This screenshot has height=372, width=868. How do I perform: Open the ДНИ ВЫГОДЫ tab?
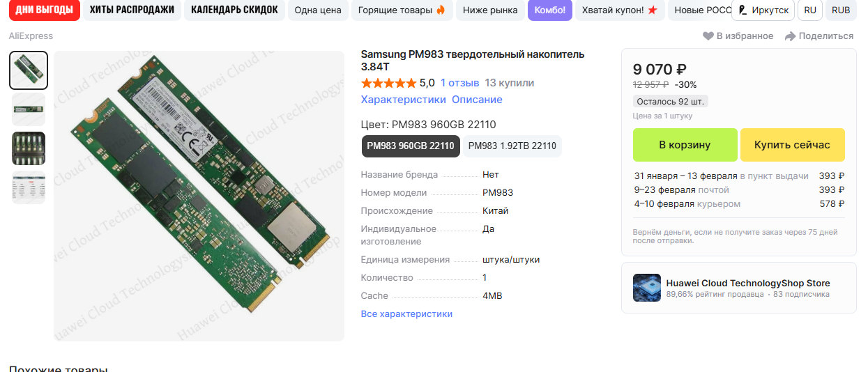[x=45, y=10]
